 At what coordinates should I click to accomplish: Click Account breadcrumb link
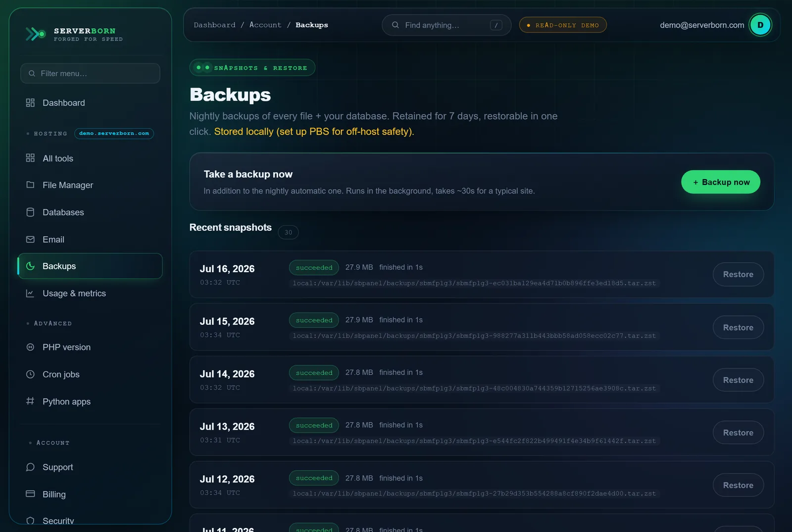[265, 25]
